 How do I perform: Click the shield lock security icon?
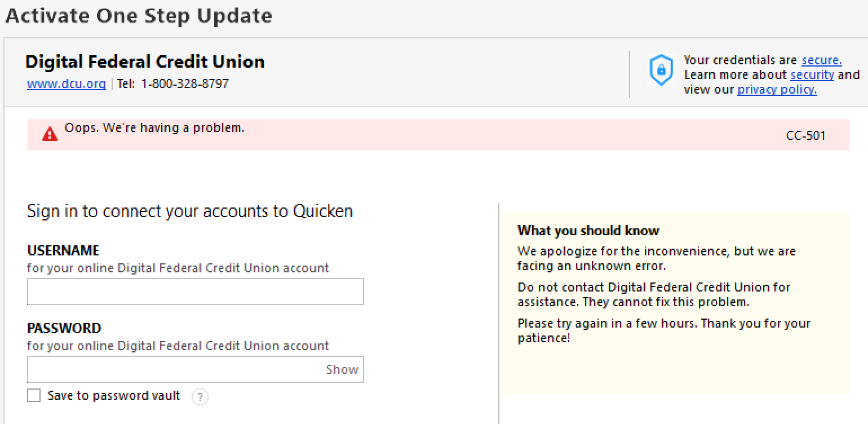[661, 70]
